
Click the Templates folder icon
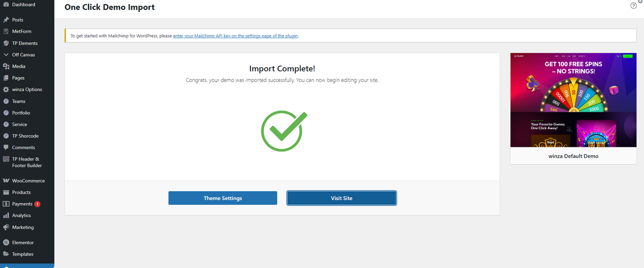click(6, 254)
